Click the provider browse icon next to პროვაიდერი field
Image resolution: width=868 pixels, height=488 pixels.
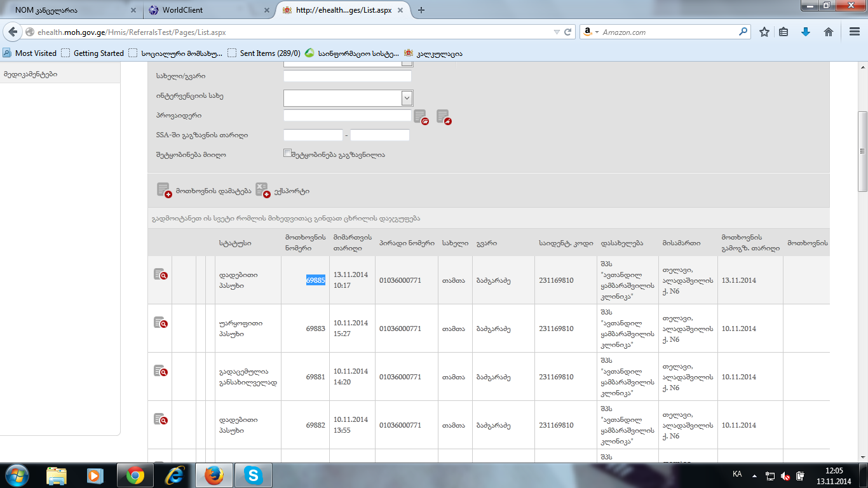click(x=421, y=116)
